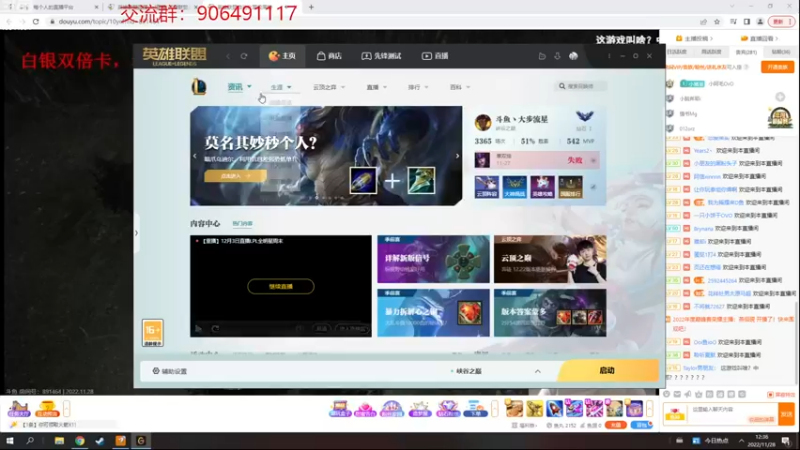Expand the 资讯 dropdown menu
Image resolution: width=800 pixels, height=450 pixels.
click(x=239, y=87)
